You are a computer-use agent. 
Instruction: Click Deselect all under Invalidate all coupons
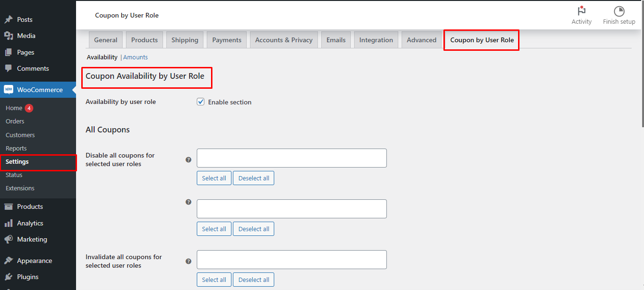tap(254, 280)
